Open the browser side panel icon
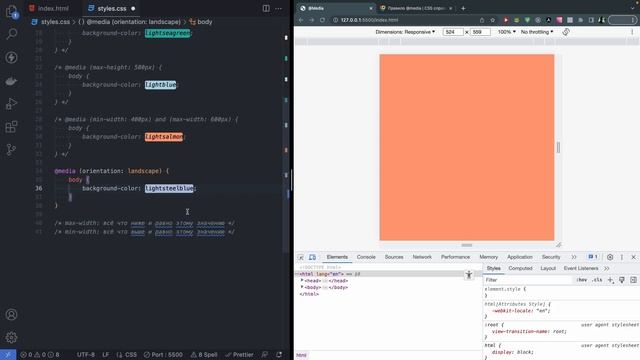 pos(591,20)
